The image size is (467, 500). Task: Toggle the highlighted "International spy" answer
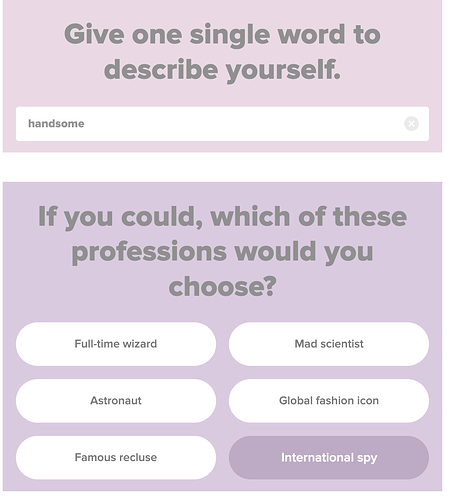pyautogui.click(x=329, y=457)
